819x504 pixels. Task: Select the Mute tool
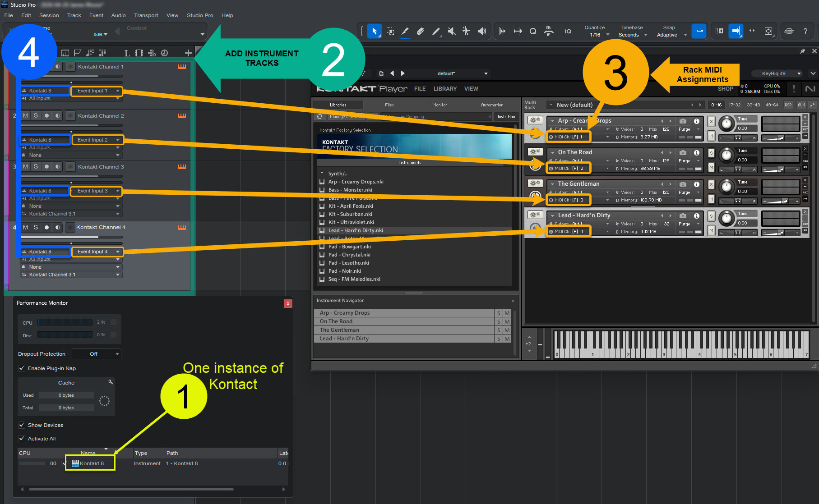pos(451,31)
